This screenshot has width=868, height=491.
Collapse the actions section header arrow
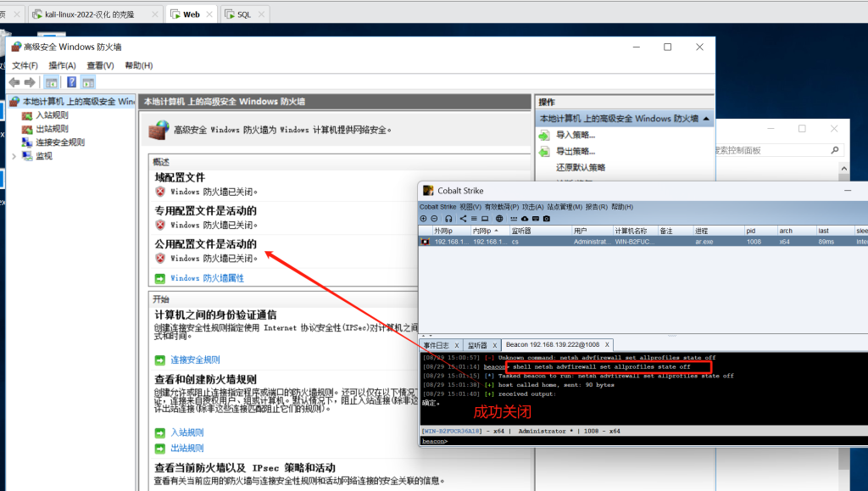pyautogui.click(x=706, y=119)
